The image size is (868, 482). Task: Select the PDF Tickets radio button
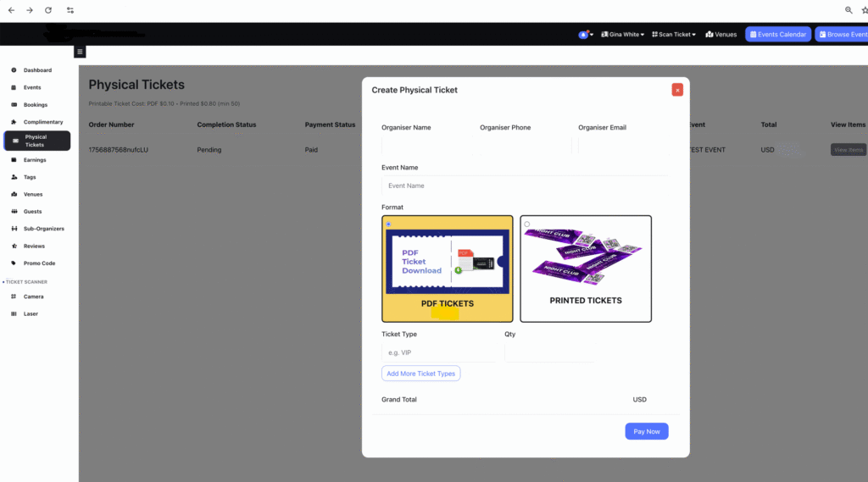(388, 224)
